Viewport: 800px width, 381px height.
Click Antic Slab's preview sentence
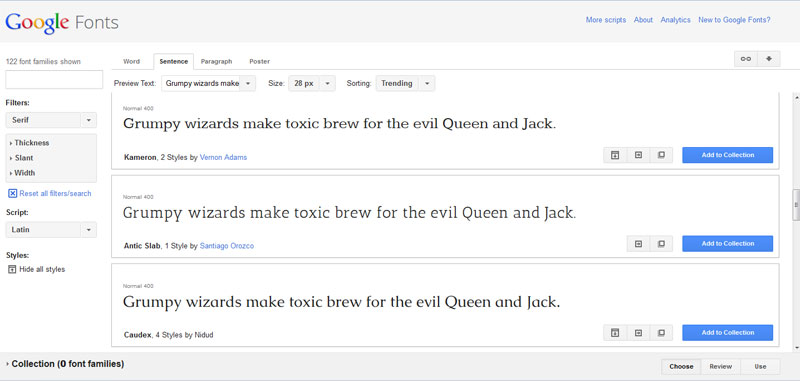click(349, 213)
